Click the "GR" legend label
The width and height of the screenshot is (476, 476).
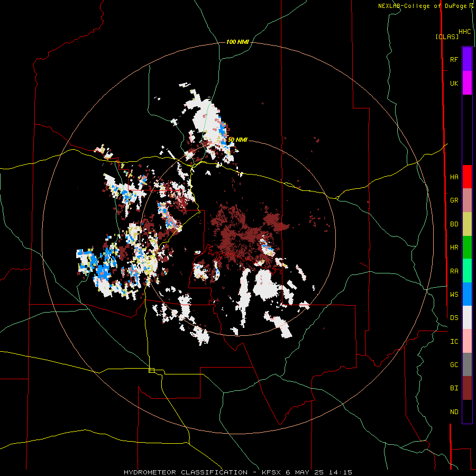[x=454, y=200]
